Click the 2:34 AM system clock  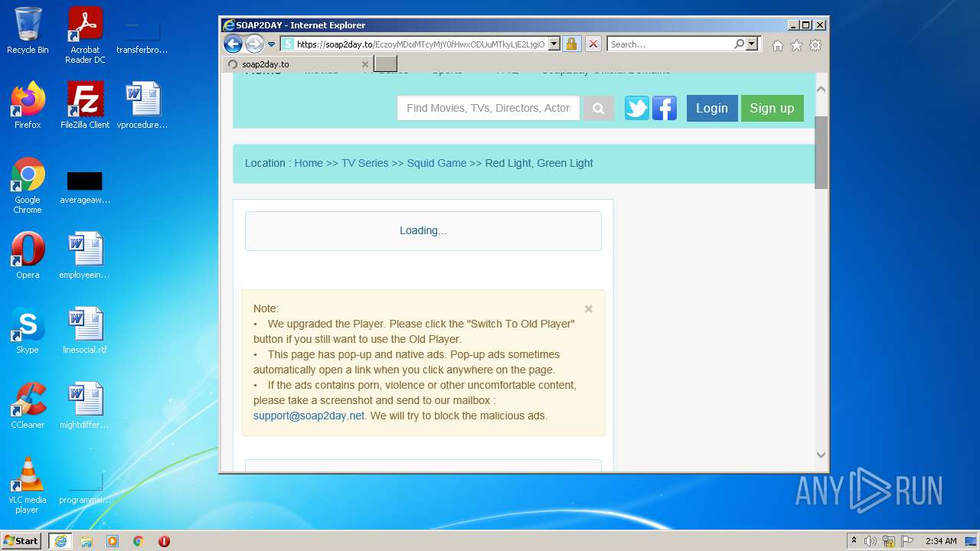point(941,541)
